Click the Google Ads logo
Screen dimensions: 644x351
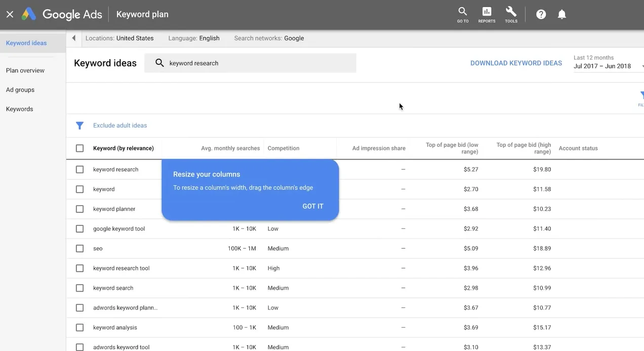tap(62, 14)
